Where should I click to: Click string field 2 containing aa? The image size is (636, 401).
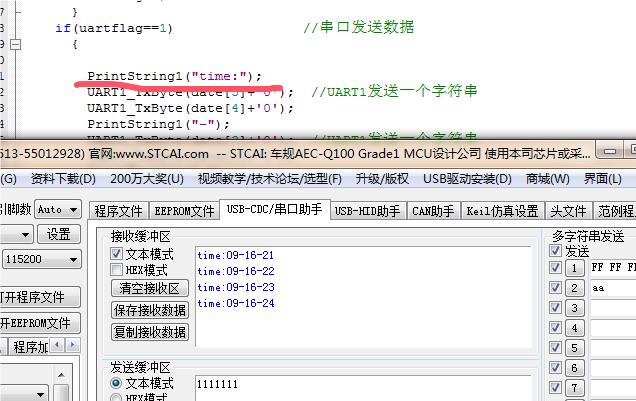(613, 288)
